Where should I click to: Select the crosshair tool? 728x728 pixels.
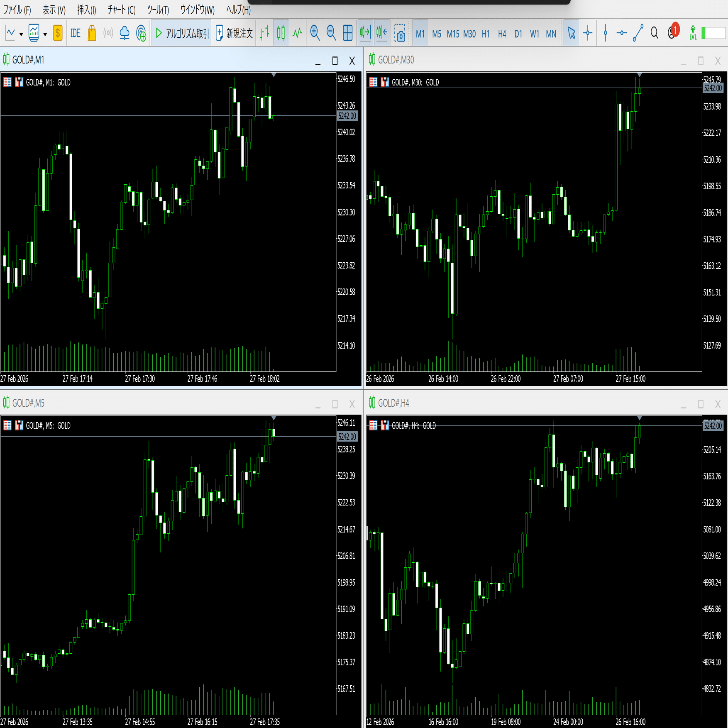[x=588, y=33]
